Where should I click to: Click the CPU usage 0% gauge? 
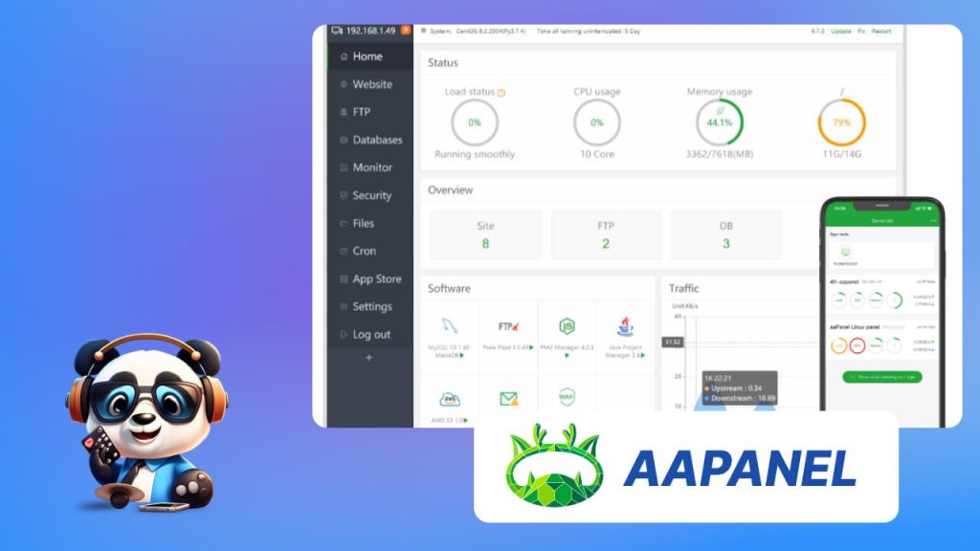pyautogui.click(x=597, y=122)
